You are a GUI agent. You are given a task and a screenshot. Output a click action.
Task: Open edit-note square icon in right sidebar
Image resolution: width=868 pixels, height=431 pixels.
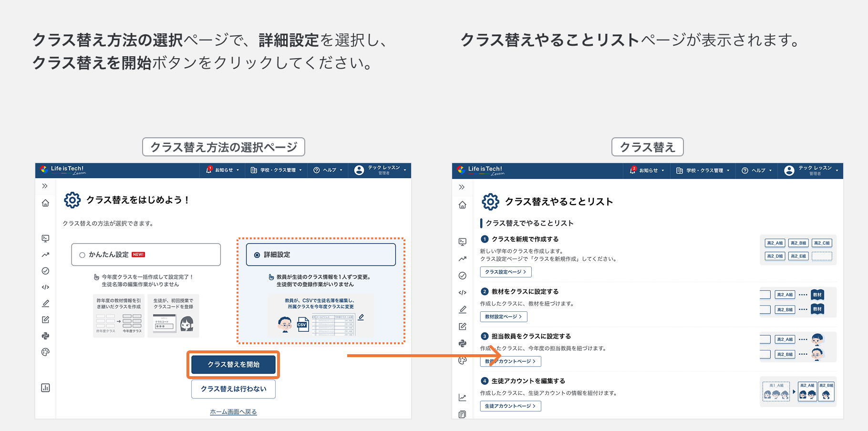462,327
